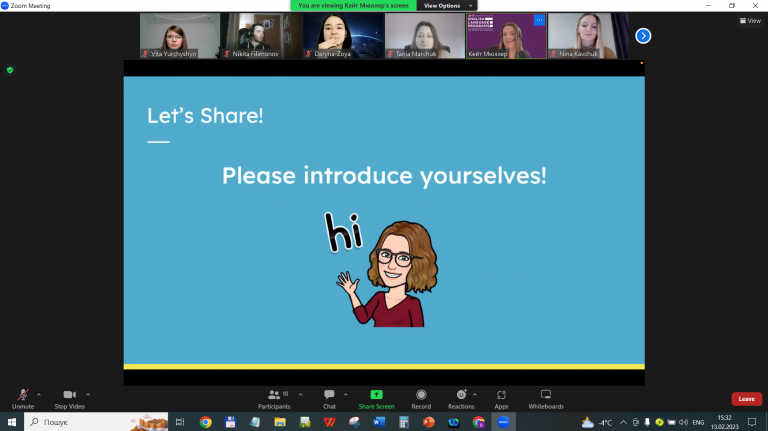Image resolution: width=768 pixels, height=431 pixels.
Task: Open Google Chrome from the taskbar
Action: (x=206, y=422)
